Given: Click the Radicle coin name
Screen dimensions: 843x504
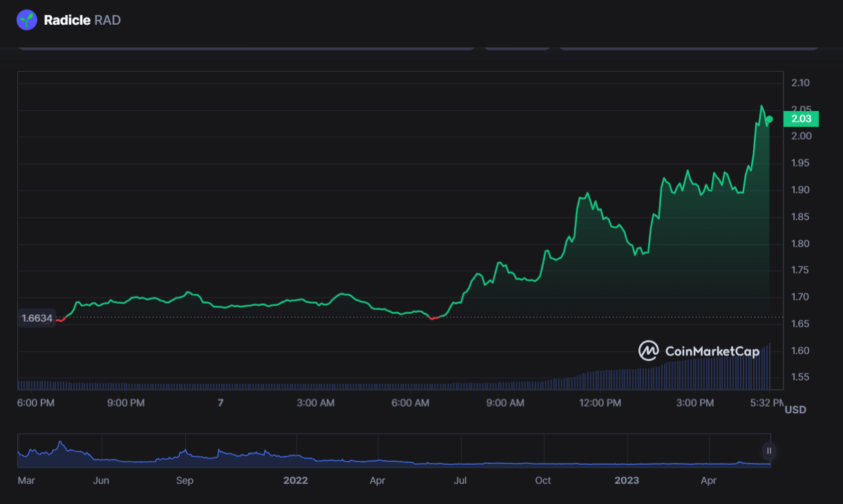Looking at the screenshot, I should (x=67, y=20).
